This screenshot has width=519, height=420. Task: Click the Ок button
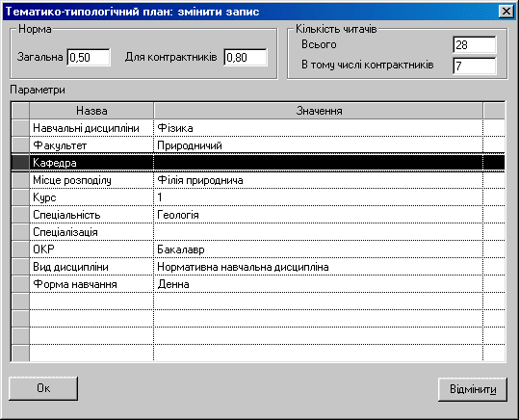pyautogui.click(x=43, y=388)
